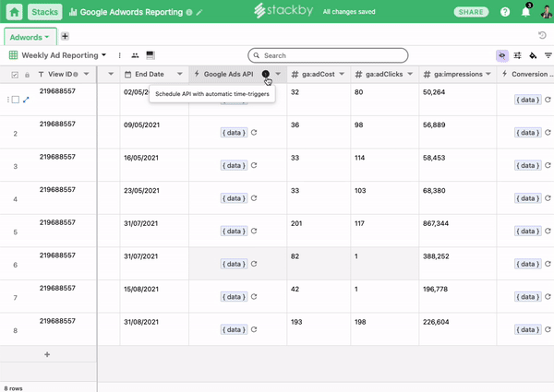Go to the Home icon
Viewport: 554px width, 392px height.
click(14, 12)
